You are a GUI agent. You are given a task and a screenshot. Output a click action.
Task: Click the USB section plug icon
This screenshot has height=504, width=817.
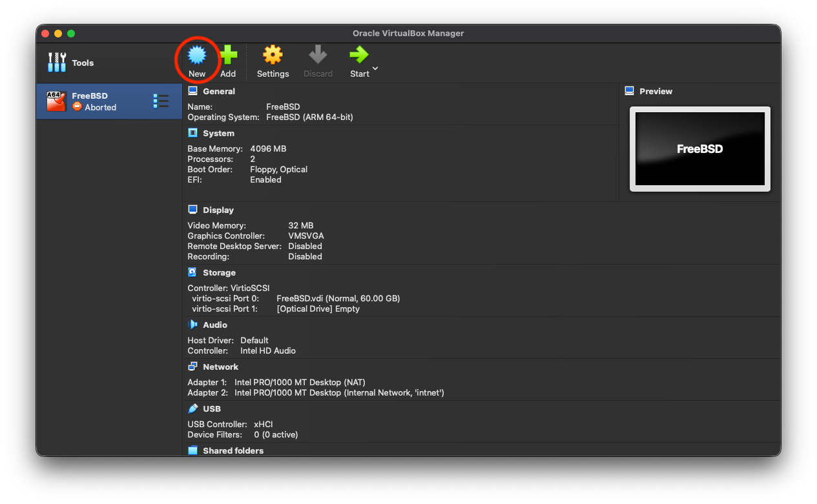click(x=192, y=408)
